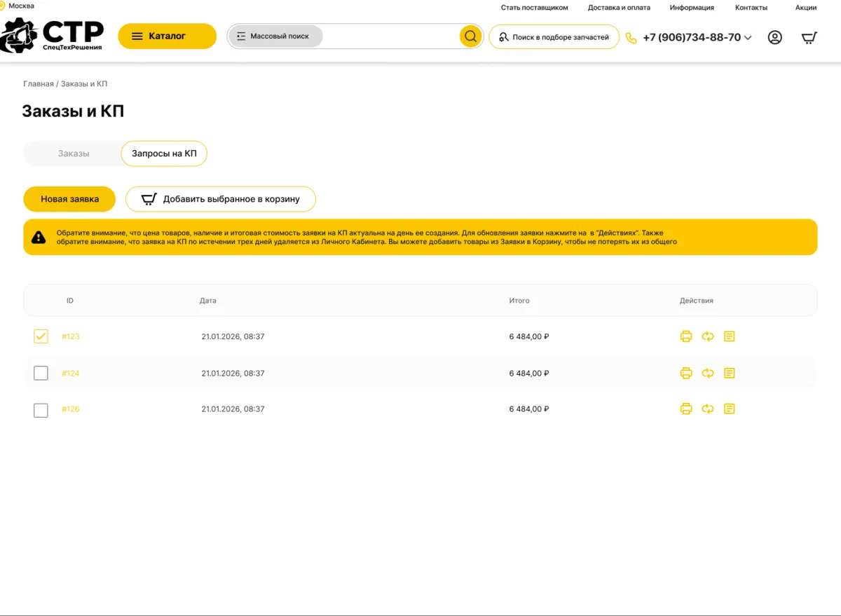The image size is (841, 616).
Task: Refresh request #126 with the update arrows icon
Action: [x=708, y=409]
